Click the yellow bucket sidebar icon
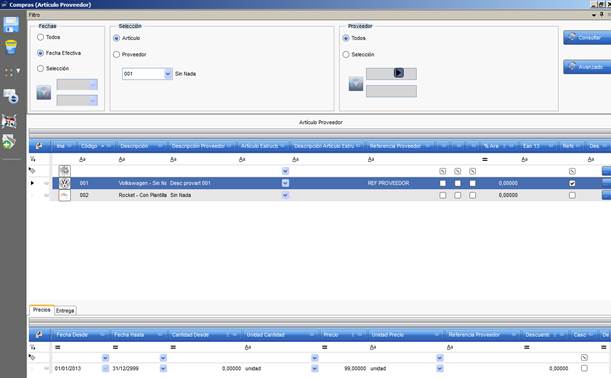 (x=11, y=47)
